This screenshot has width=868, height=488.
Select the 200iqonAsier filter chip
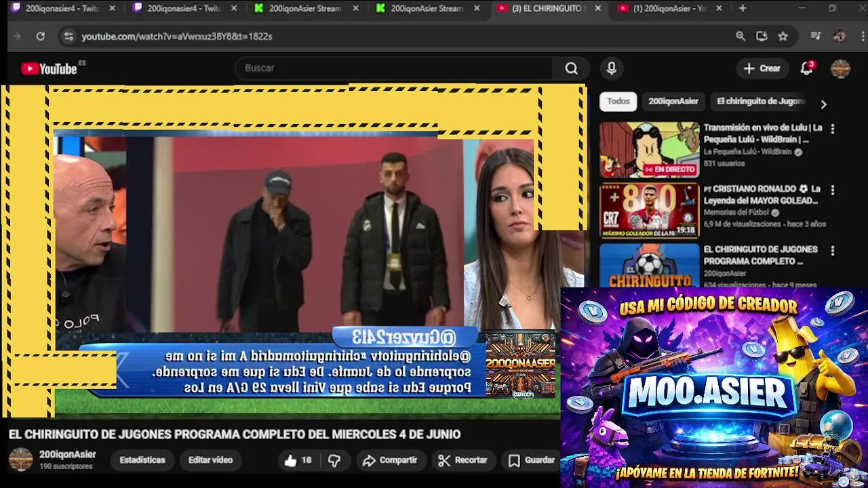pyautogui.click(x=673, y=101)
